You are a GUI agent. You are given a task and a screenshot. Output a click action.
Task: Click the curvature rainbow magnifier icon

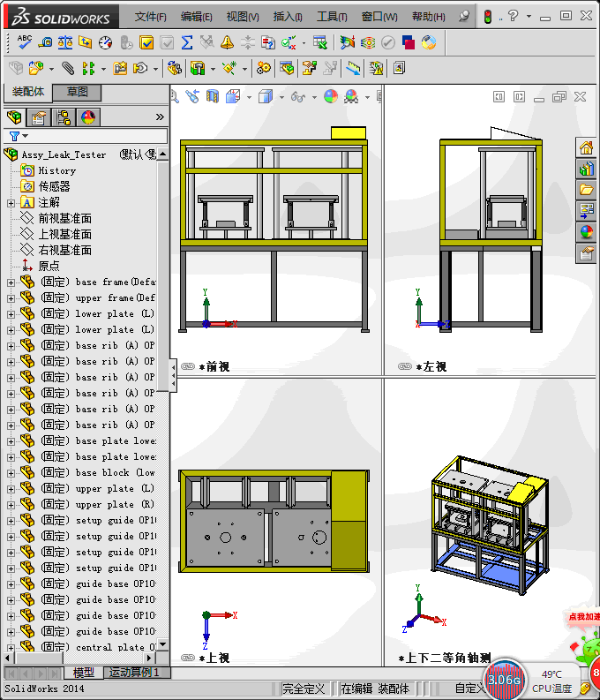(x=347, y=42)
